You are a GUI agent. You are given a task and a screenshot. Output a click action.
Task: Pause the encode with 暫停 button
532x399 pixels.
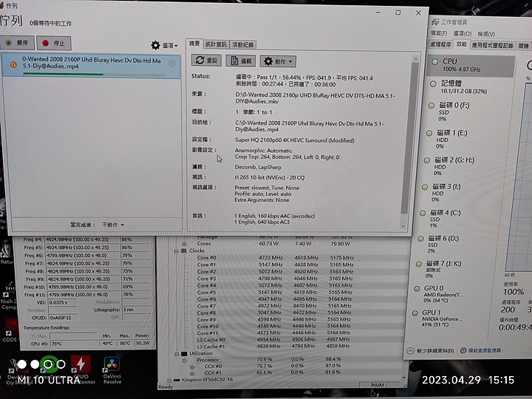pos(17,43)
